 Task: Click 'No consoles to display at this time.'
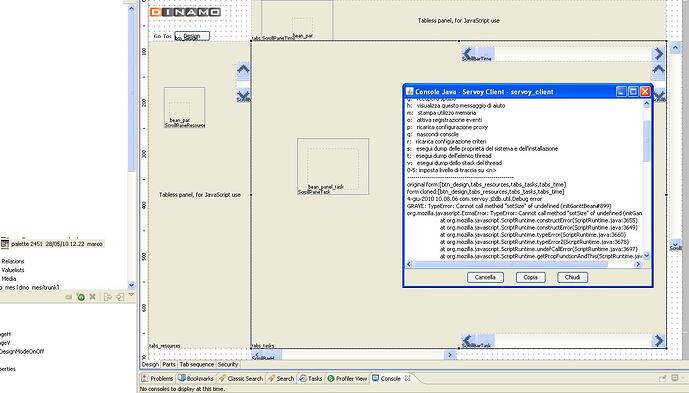coord(182,389)
